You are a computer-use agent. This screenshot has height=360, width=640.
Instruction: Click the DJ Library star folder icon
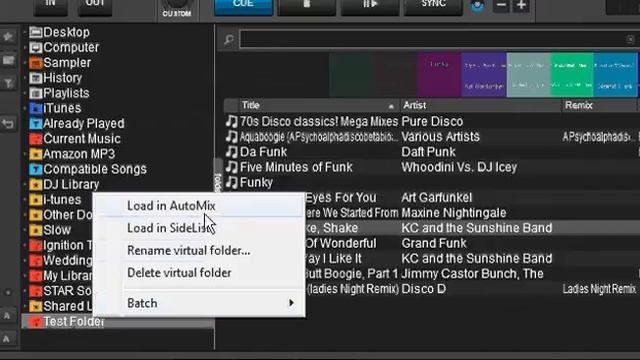(36, 185)
